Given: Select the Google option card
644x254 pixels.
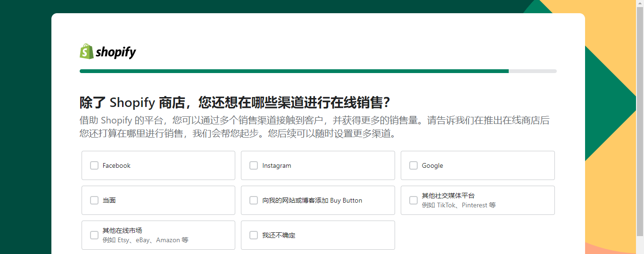Looking at the screenshot, I should coord(478,165).
